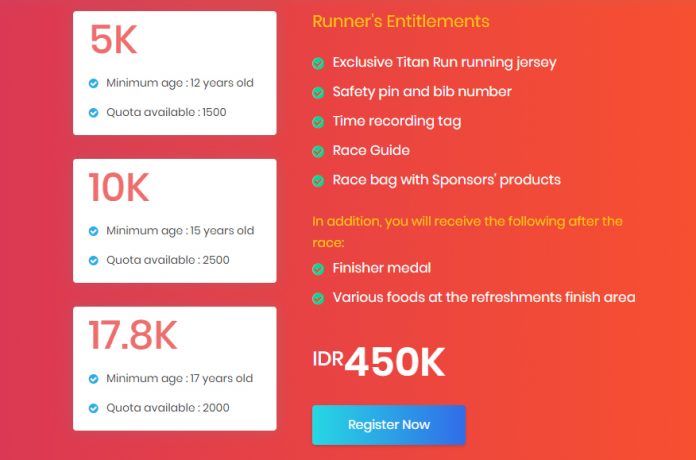Click the Register Now button
Image resolution: width=696 pixels, height=460 pixels.
388,425
